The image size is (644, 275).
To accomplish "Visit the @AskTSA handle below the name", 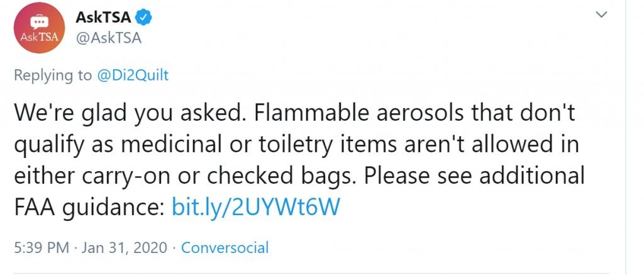I will [109, 38].
